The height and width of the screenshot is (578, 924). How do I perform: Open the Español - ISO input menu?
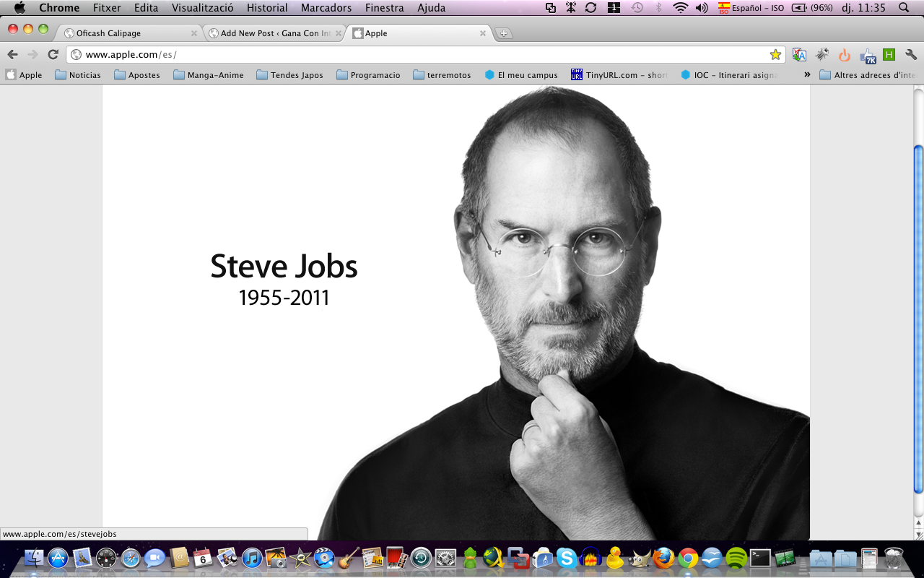tap(751, 8)
